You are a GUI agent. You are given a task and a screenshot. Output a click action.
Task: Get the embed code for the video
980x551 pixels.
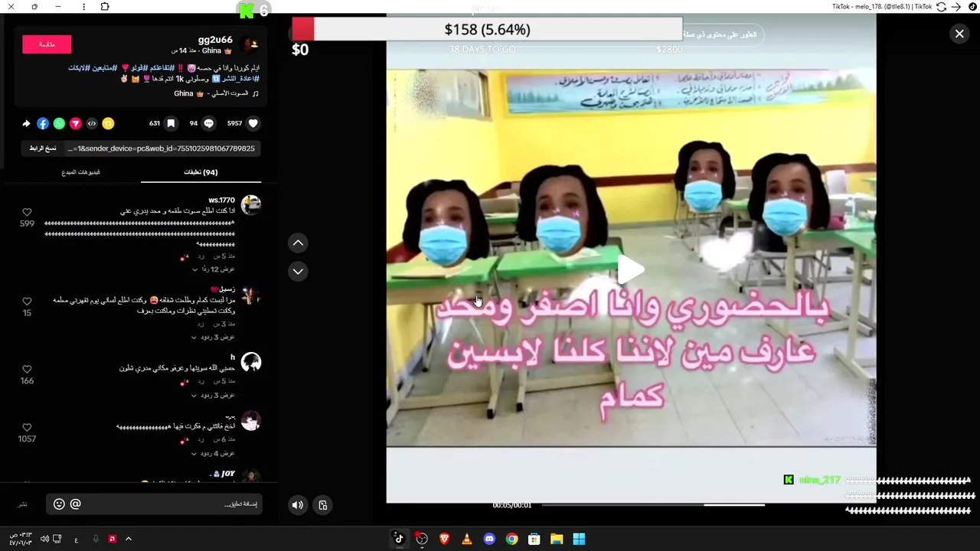point(92,123)
